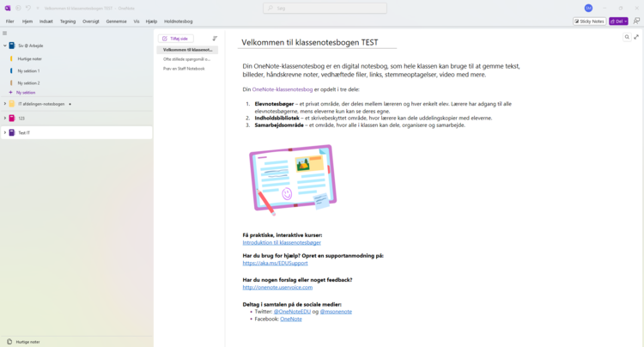The height and width of the screenshot is (347, 644).
Task: Open the Indsæt ribbon tab
Action: click(x=46, y=21)
